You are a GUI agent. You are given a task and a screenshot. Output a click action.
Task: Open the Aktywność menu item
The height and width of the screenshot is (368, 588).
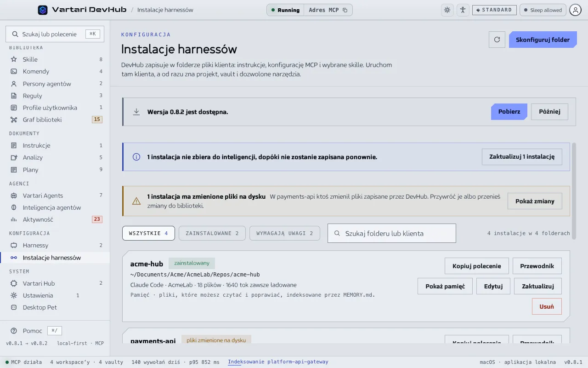click(55, 219)
